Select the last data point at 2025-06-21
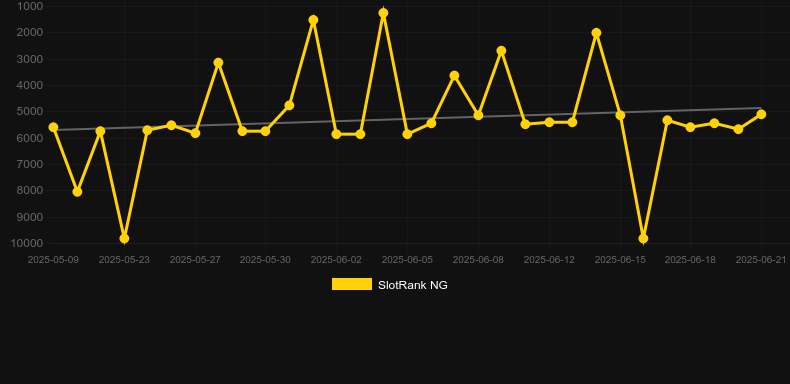The height and width of the screenshot is (384, 790). pyautogui.click(x=761, y=114)
